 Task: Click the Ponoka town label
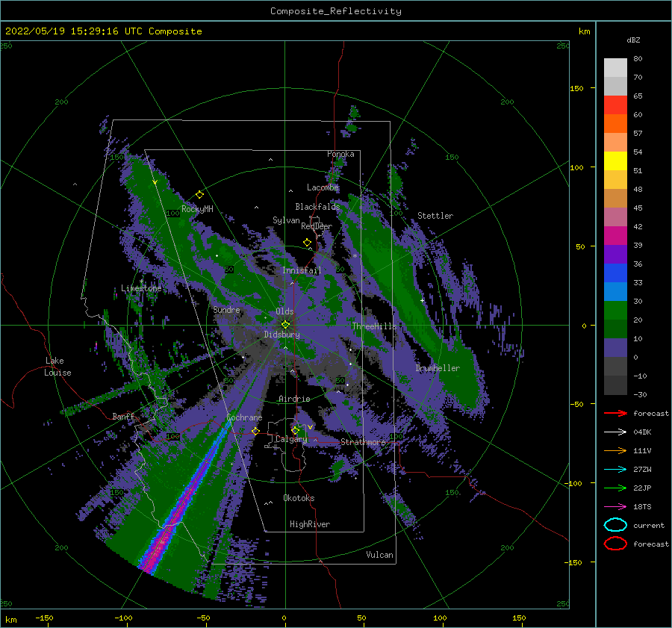click(340, 154)
